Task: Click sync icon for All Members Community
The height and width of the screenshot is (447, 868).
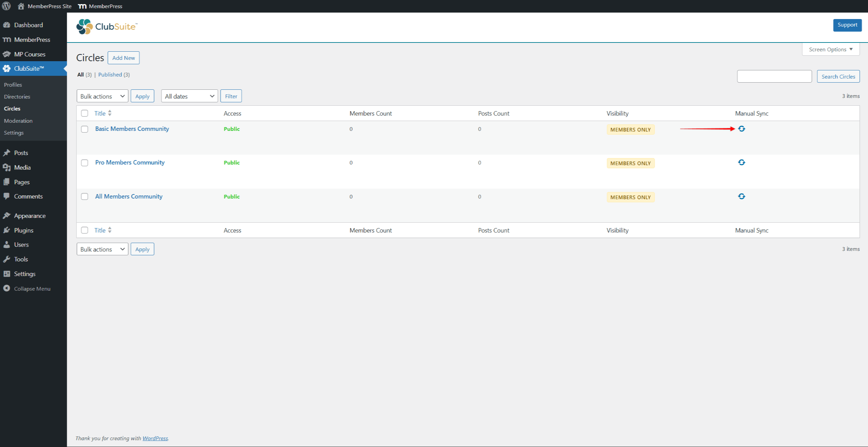Action: coord(741,196)
